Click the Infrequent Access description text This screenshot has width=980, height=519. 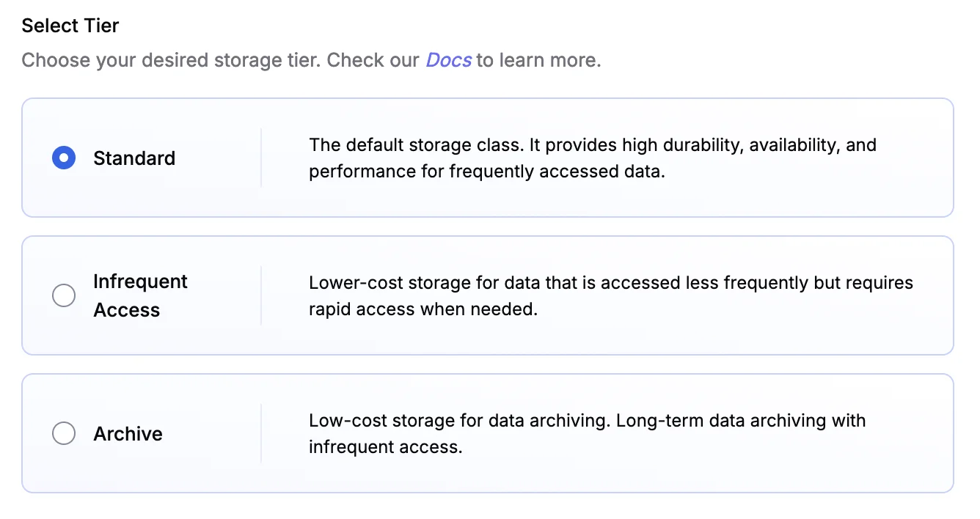(x=610, y=295)
